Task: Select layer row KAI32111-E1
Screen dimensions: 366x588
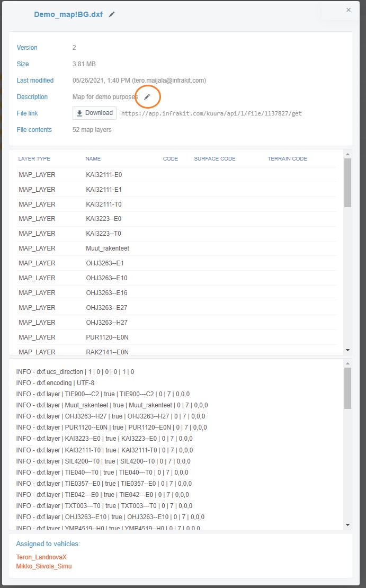Action: [176, 189]
